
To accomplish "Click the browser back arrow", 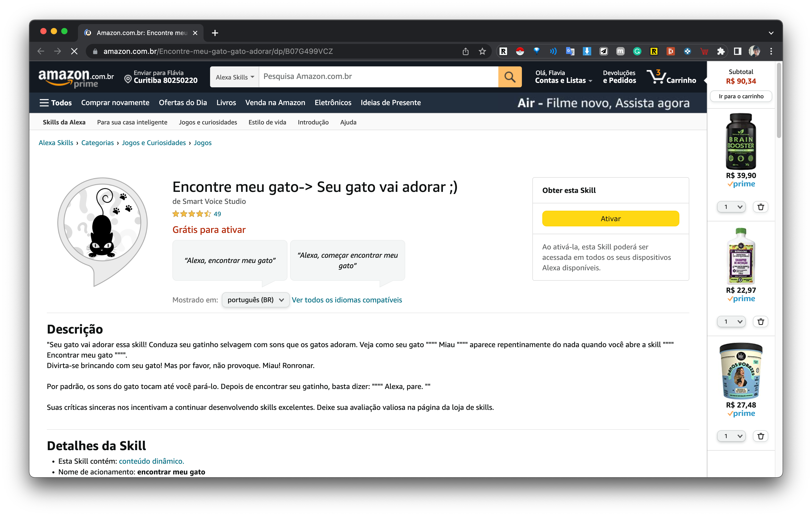I will [x=41, y=51].
